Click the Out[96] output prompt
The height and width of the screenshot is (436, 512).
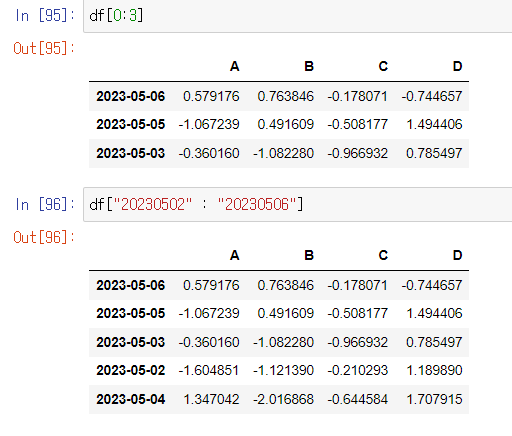click(44, 237)
